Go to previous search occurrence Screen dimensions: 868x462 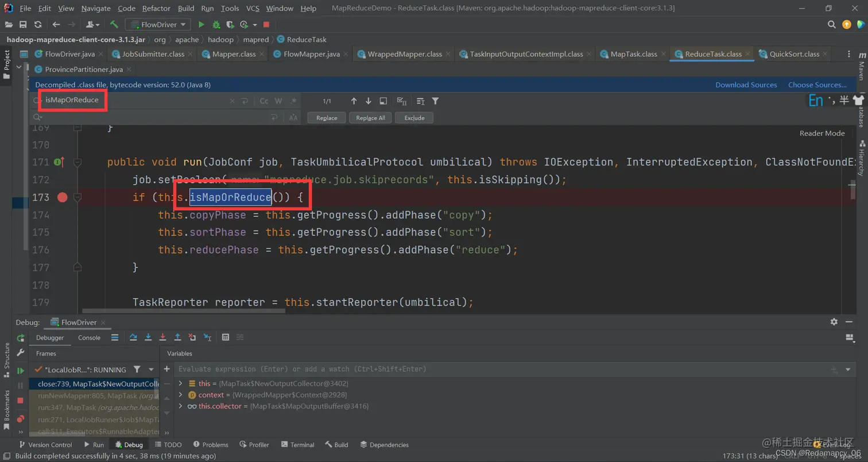(x=354, y=101)
